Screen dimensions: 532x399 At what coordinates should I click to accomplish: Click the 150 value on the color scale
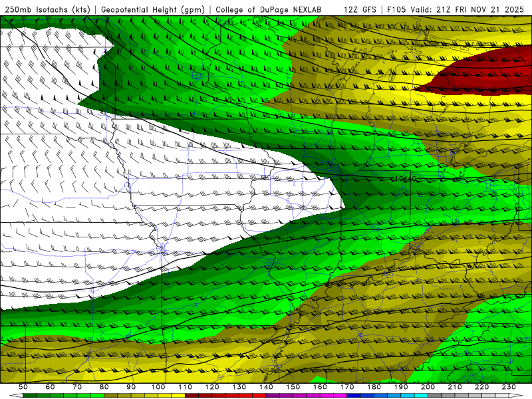tap(293, 387)
